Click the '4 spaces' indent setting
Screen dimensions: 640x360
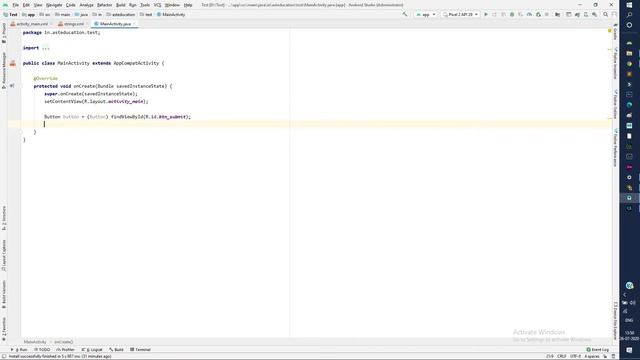592,356
